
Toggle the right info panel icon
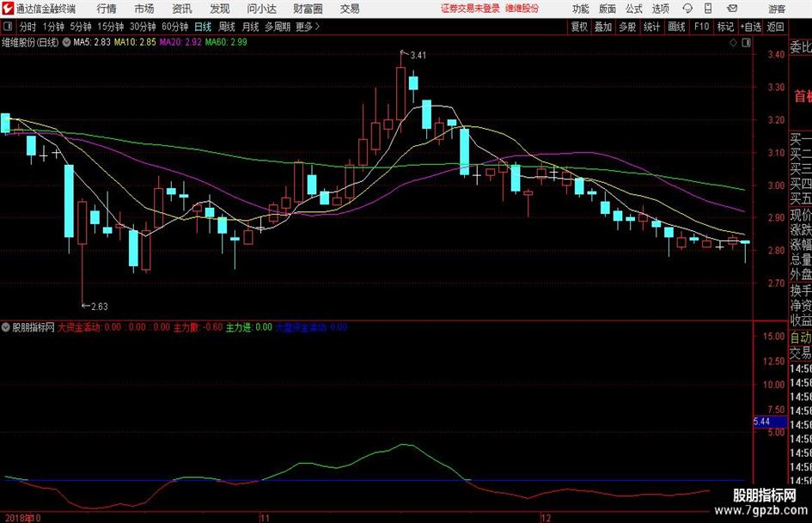[746, 43]
